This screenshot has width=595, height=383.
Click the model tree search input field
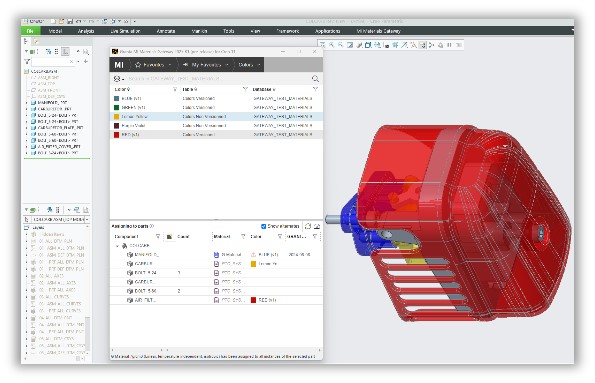(52, 61)
